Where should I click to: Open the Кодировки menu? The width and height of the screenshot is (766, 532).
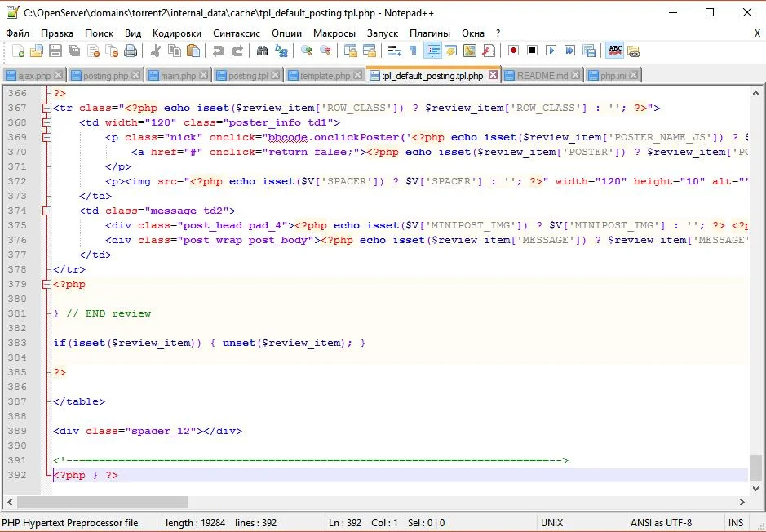tap(177, 33)
